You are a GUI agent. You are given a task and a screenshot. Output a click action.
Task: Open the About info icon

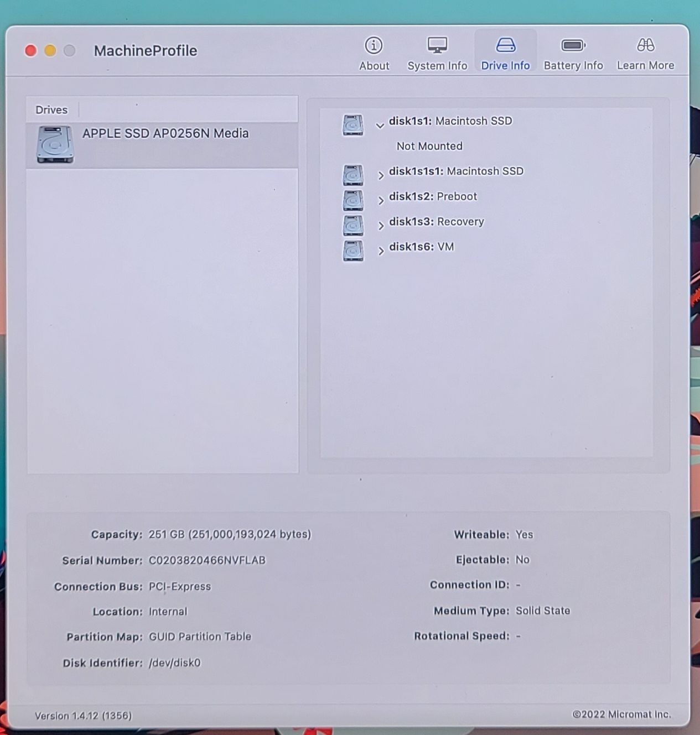pyautogui.click(x=374, y=45)
